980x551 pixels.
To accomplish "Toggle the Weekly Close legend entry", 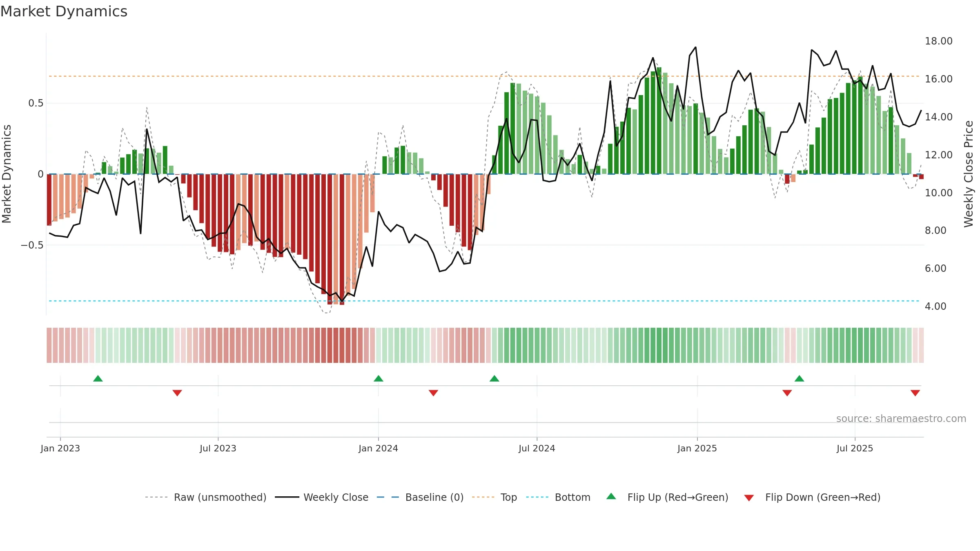I will pyautogui.click(x=322, y=497).
